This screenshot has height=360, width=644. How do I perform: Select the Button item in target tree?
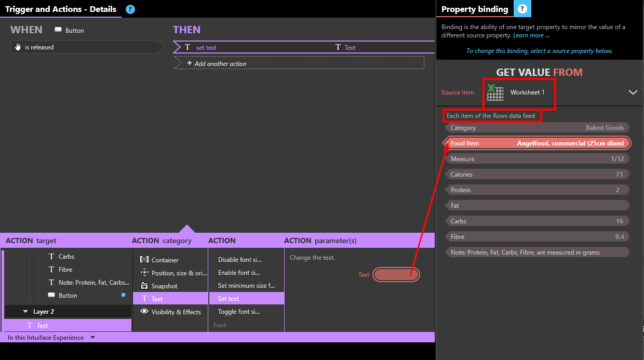pyautogui.click(x=68, y=296)
